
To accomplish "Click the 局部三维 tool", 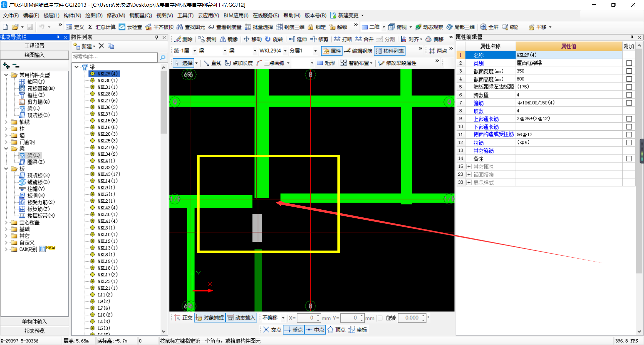I will [461, 27].
